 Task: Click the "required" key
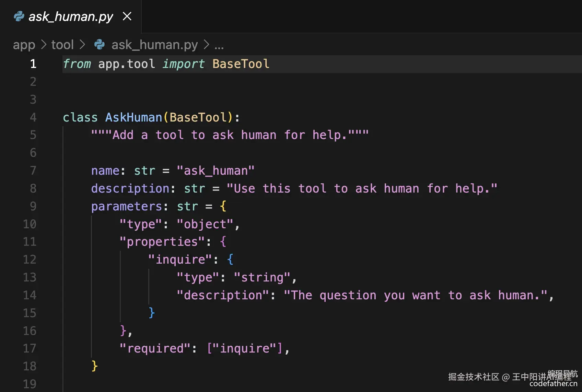[155, 348]
